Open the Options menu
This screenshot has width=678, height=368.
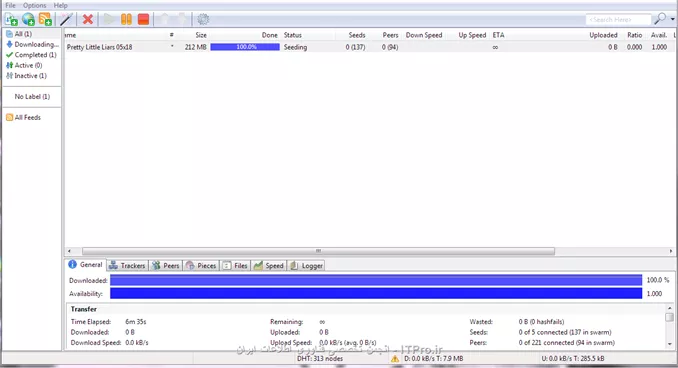35,5
